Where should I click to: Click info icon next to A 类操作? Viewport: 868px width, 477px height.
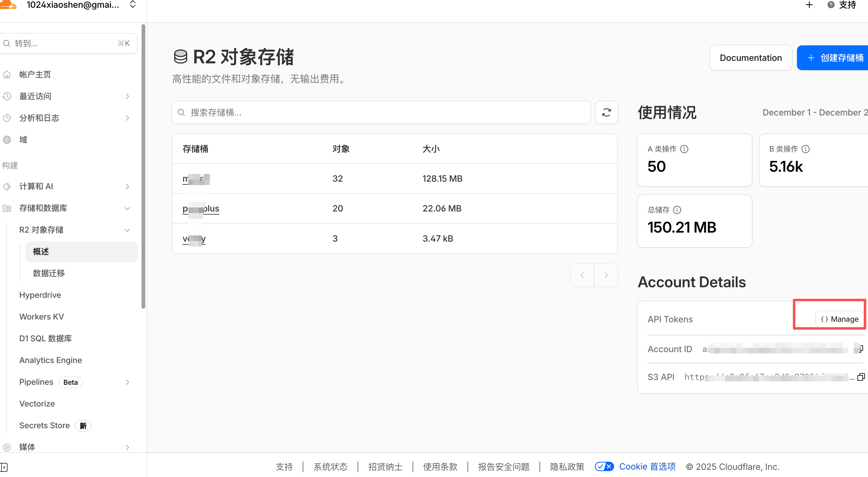click(x=684, y=149)
